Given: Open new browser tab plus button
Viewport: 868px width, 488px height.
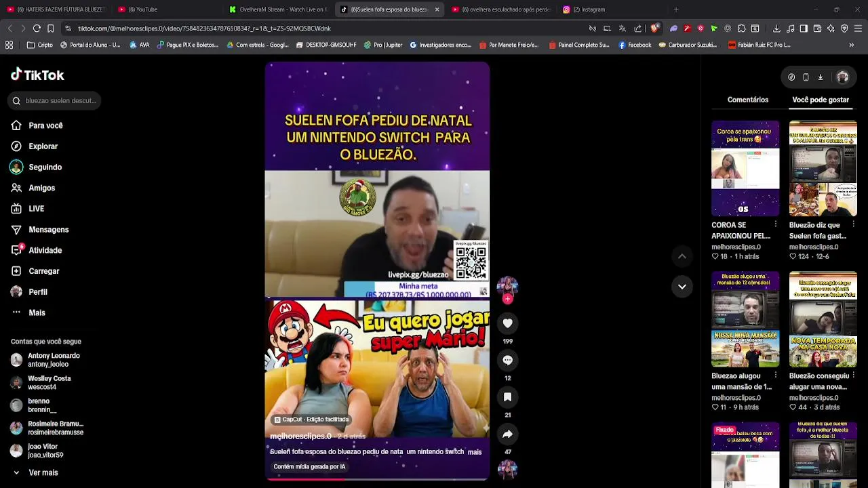Looking at the screenshot, I should 675,9.
